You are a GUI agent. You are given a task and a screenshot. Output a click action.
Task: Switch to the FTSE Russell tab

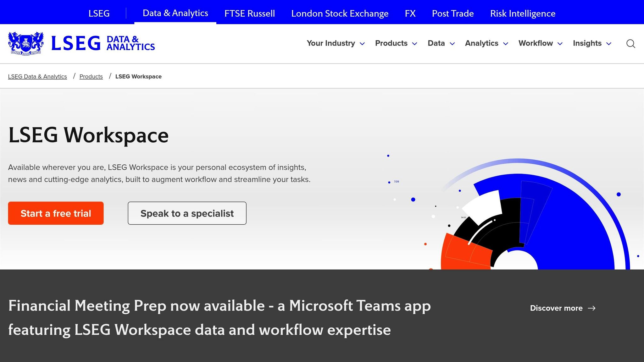click(249, 13)
